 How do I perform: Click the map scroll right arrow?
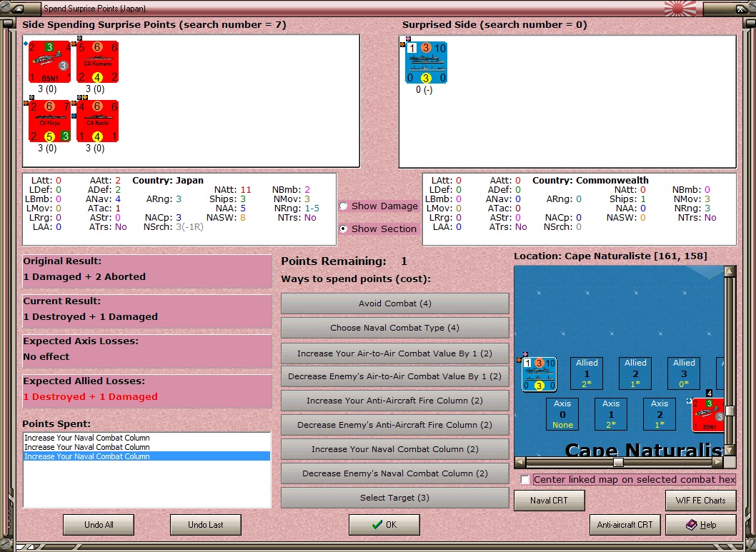718,462
